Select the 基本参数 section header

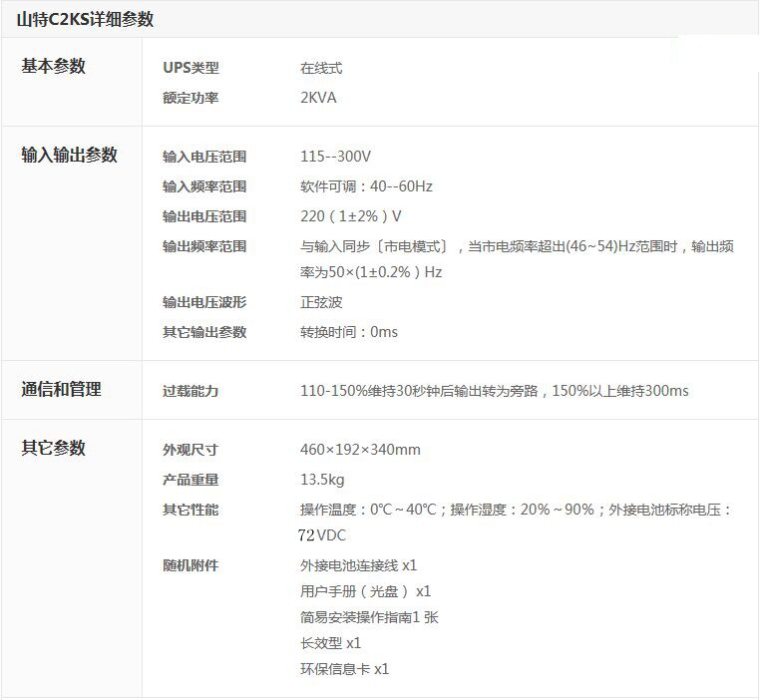point(53,66)
